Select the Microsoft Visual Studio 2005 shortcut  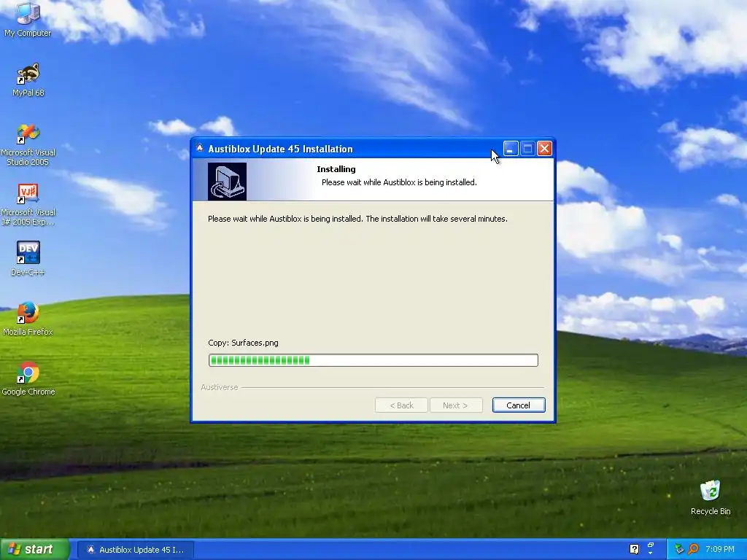[28, 145]
